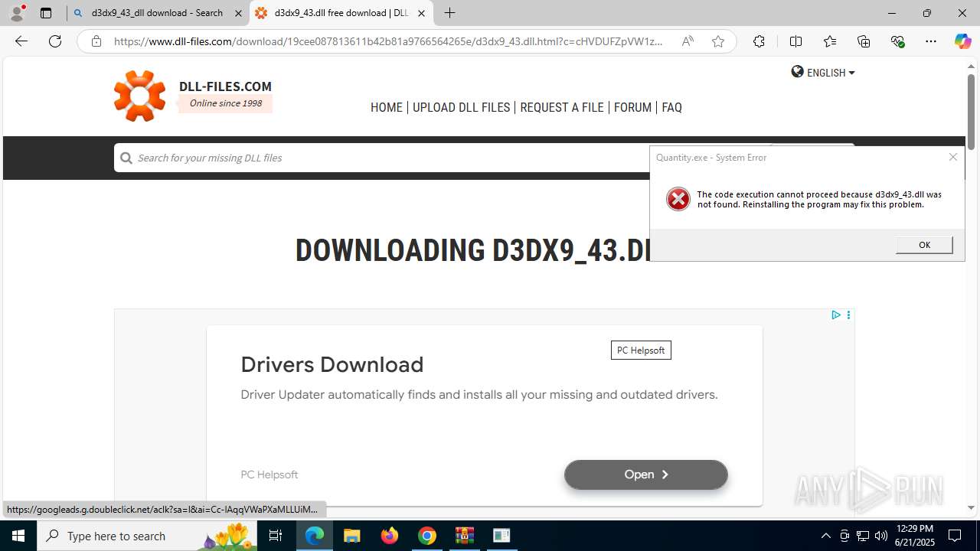Open the Windows Start menu
Viewport: 980px width, 551px height.
click(x=18, y=536)
